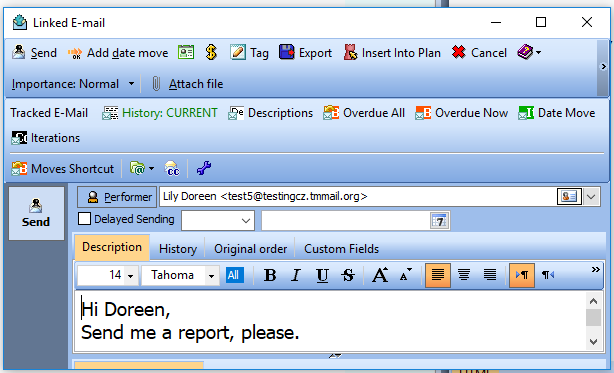Enable the Delayed Sending checkbox

pos(84,219)
